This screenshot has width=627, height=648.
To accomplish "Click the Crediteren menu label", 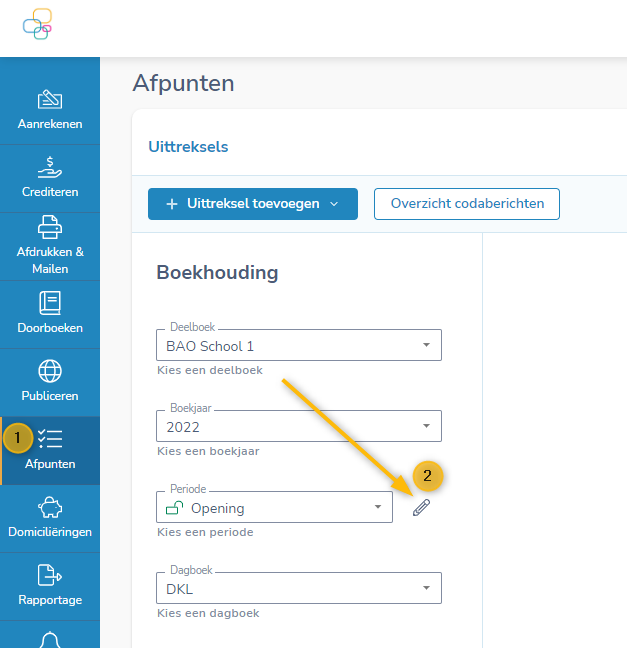I will click(x=50, y=192).
